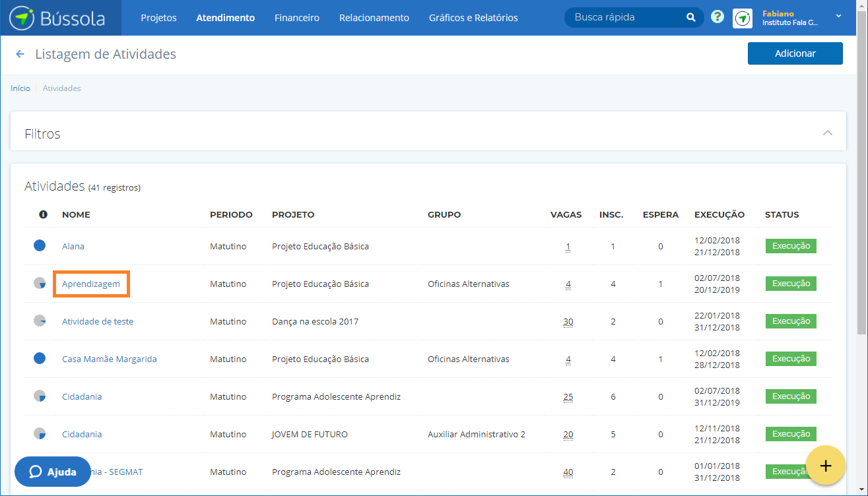This screenshot has height=496, width=868.
Task: Open Gráficos e Relatórios menu
Action: (x=473, y=18)
